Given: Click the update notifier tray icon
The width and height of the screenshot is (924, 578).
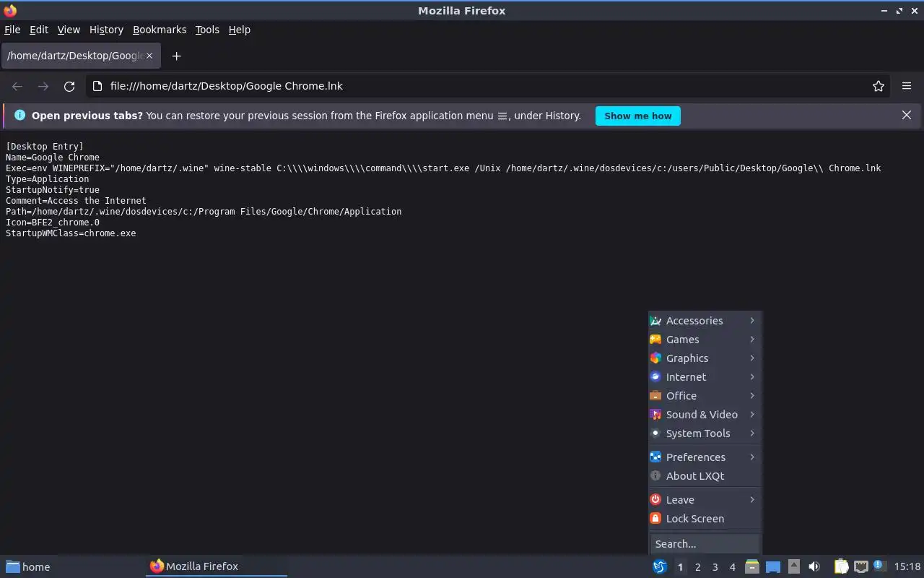Looking at the screenshot, I should pyautogui.click(x=879, y=566).
